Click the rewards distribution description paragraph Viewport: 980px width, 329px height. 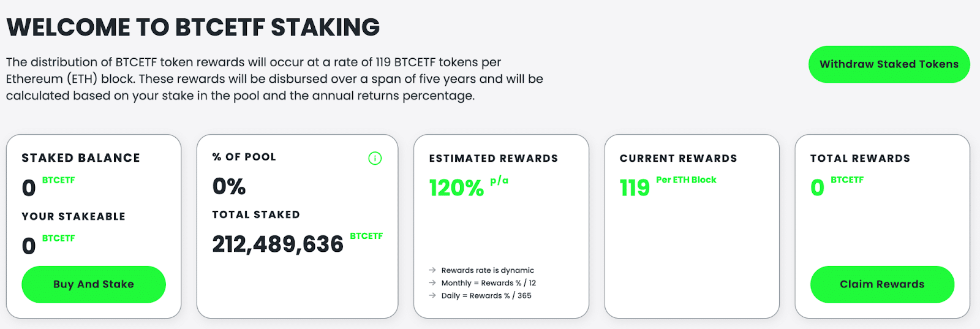pyautogui.click(x=274, y=79)
